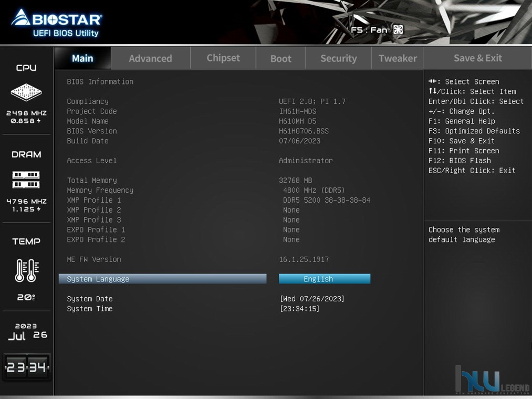Image resolution: width=532 pixels, height=399 pixels.
Task: Click the Compliancy value UEFI 2.8; PI 1.7
Action: [312, 101]
